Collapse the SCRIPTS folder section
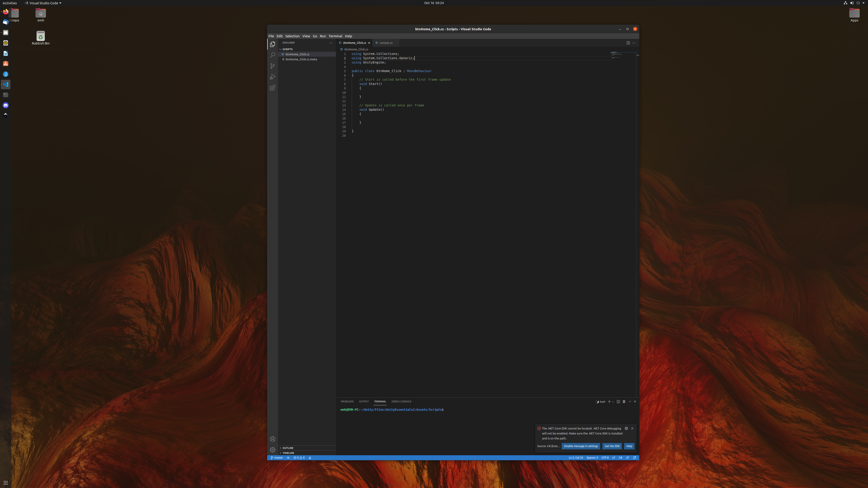Viewport: 868px width, 488px height. click(x=307, y=49)
